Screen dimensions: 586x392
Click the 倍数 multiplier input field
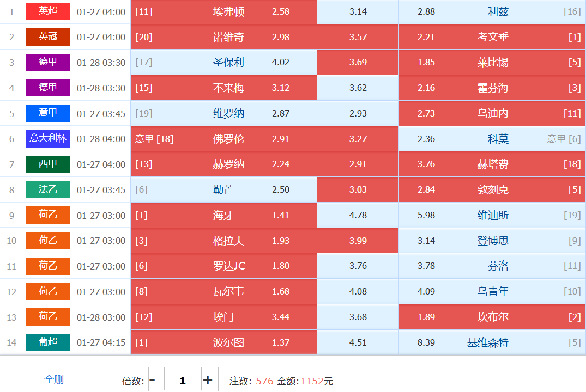click(182, 380)
